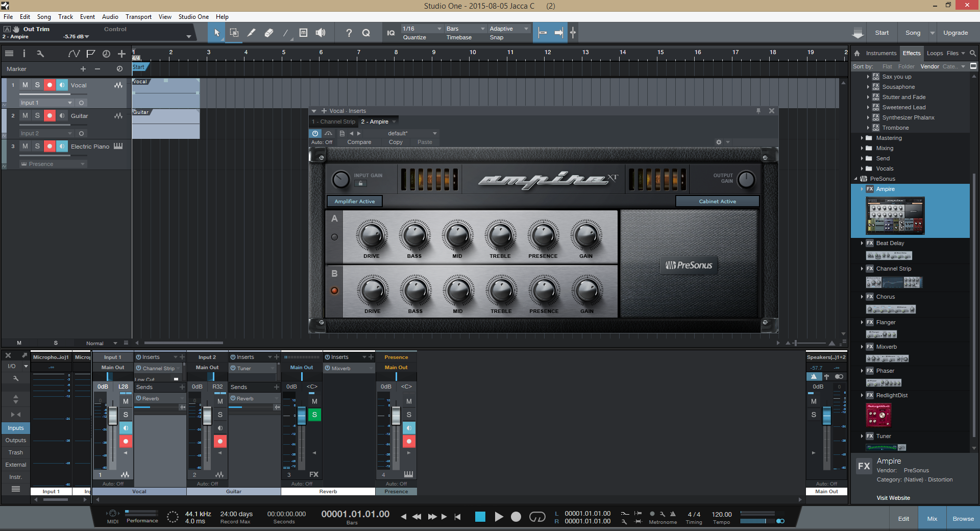
Task: Open the Quantize 1/16 dropdown
Action: (x=422, y=29)
